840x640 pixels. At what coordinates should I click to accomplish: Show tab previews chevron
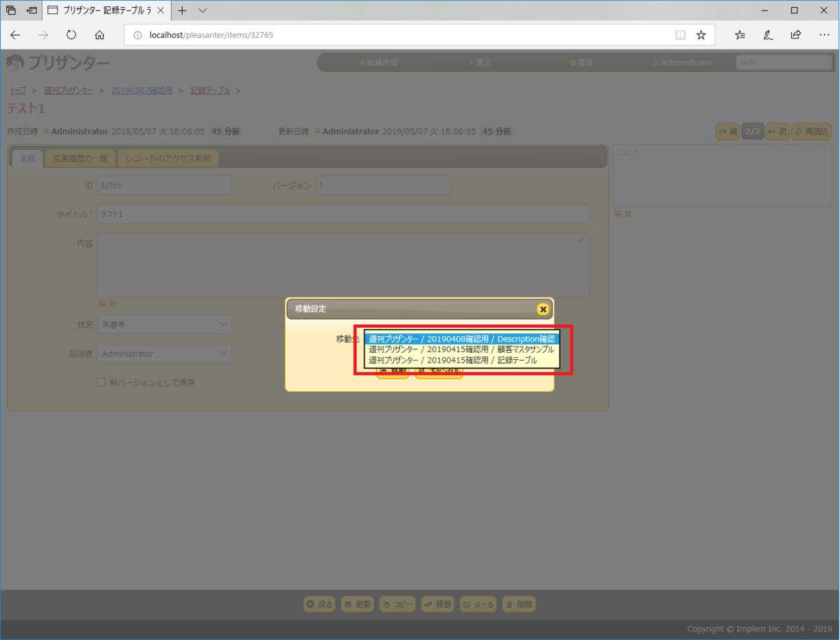(x=203, y=11)
